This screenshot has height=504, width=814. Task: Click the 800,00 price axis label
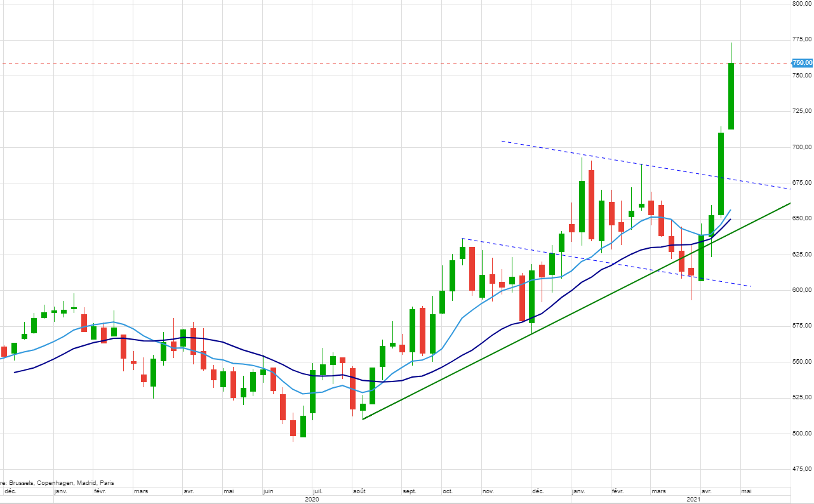[x=802, y=4]
